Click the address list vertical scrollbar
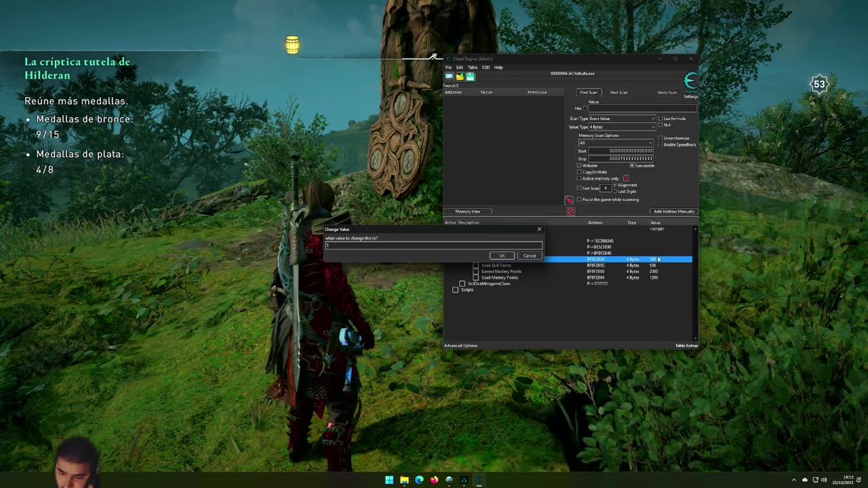 tap(695, 283)
